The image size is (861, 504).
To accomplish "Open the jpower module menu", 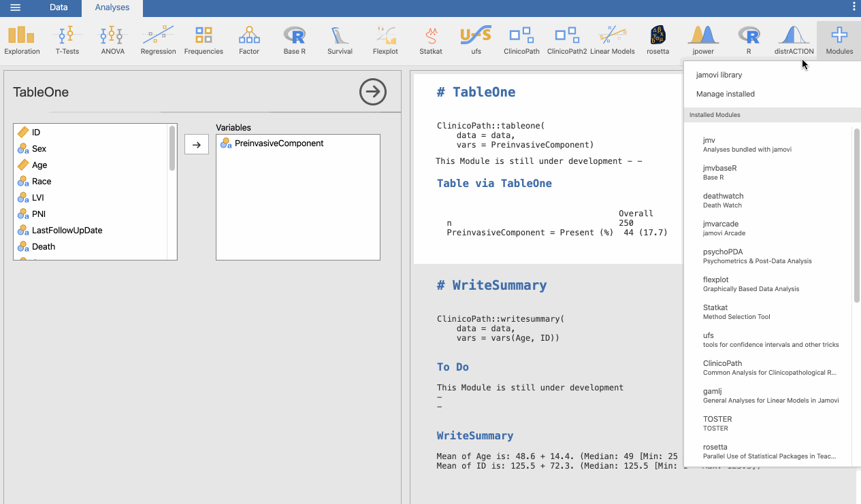I will (x=703, y=40).
